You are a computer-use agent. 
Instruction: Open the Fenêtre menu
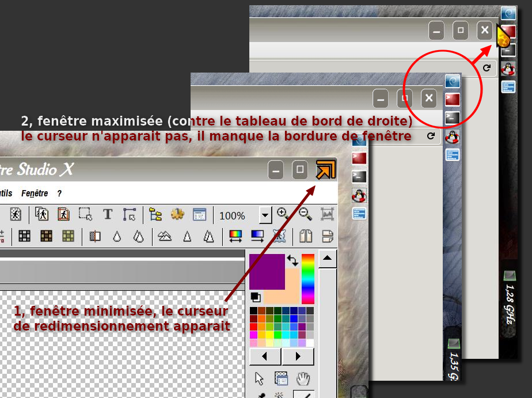pos(35,194)
